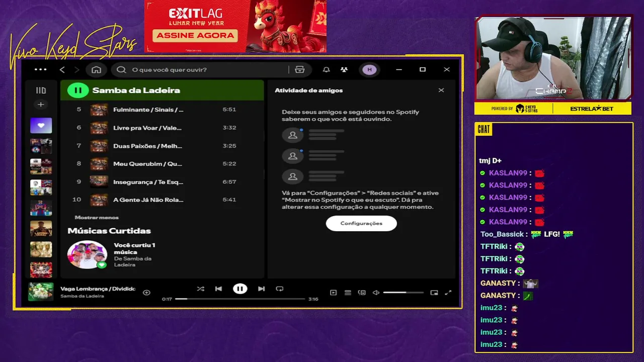Select track 9 'Insegurança / Te Esq...'
Viewport: 644px width, 362px height.
point(162,182)
